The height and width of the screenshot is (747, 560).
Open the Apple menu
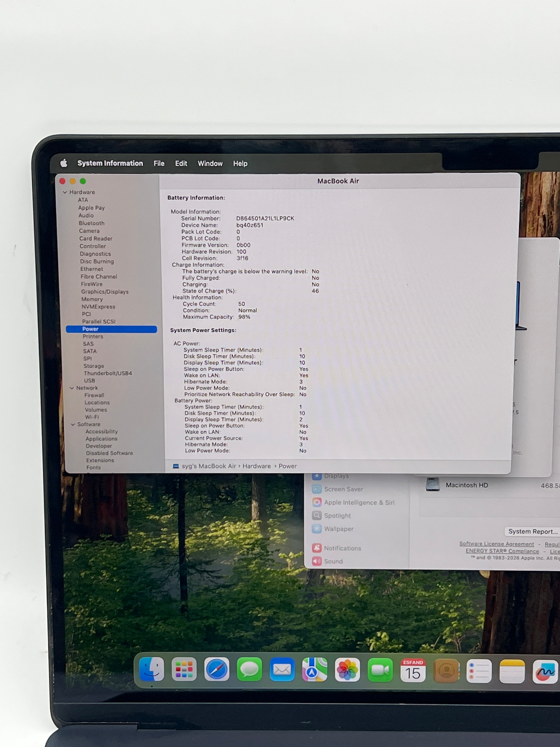point(64,163)
